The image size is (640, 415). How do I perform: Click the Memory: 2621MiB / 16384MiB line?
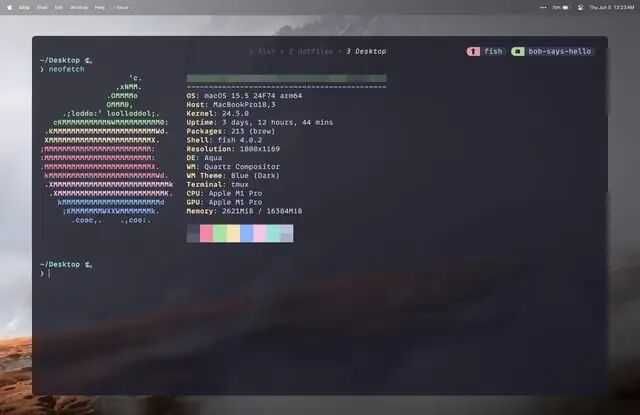click(x=244, y=211)
